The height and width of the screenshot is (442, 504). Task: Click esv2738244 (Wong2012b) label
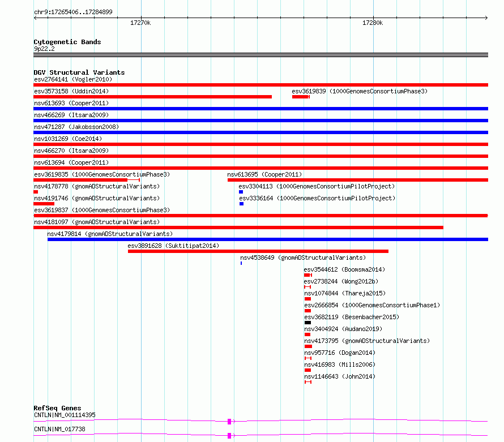pyautogui.click(x=341, y=281)
